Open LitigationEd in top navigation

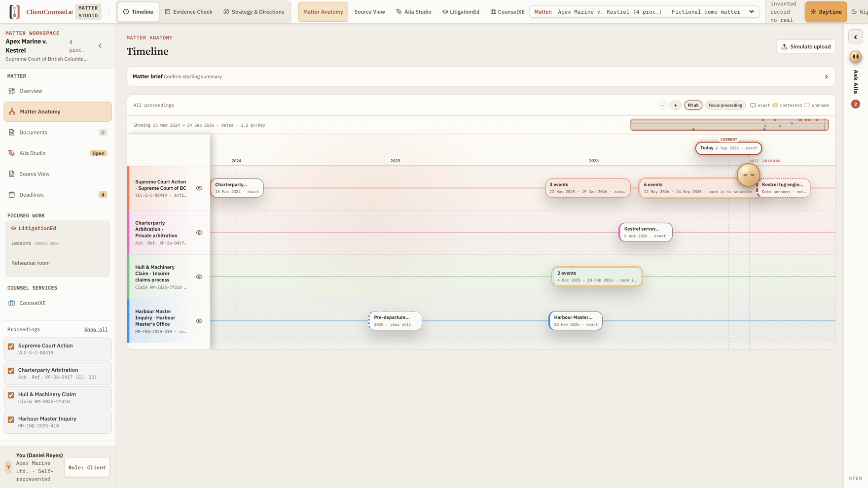point(461,12)
